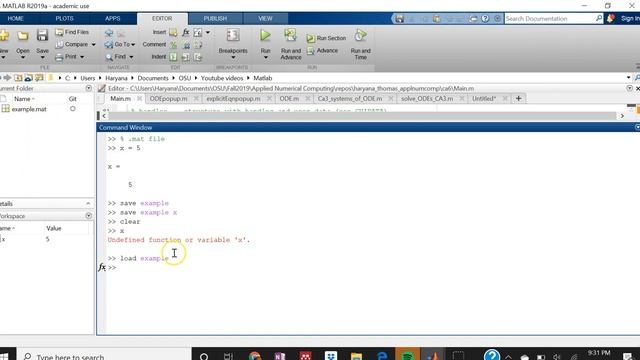Click the Insert section icon
The width and height of the screenshot is (640, 360).
(x=173, y=32)
